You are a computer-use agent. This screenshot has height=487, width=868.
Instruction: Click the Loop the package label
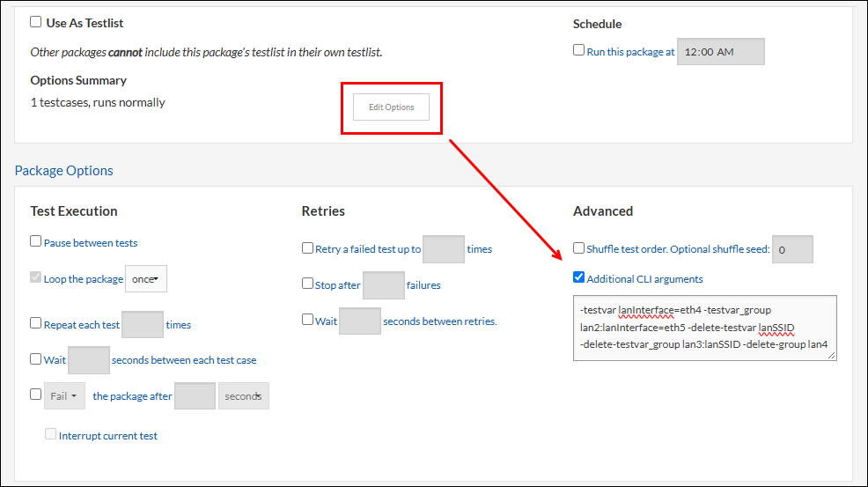coord(84,279)
